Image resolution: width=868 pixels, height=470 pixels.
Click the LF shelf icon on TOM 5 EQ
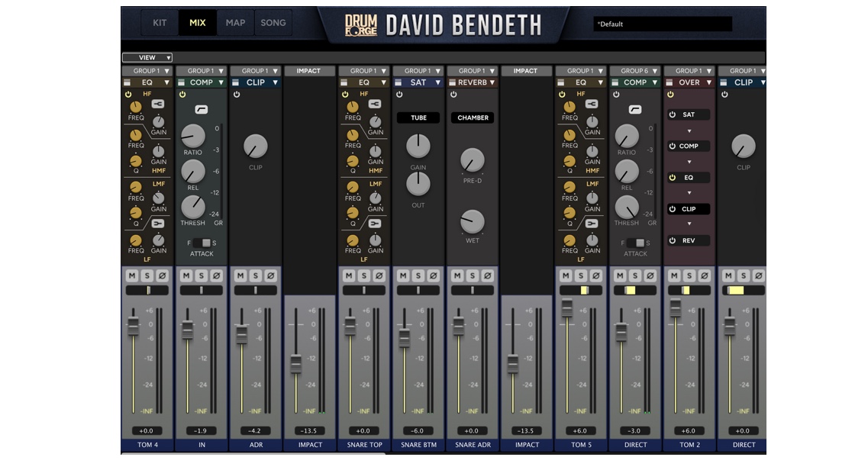point(592,221)
